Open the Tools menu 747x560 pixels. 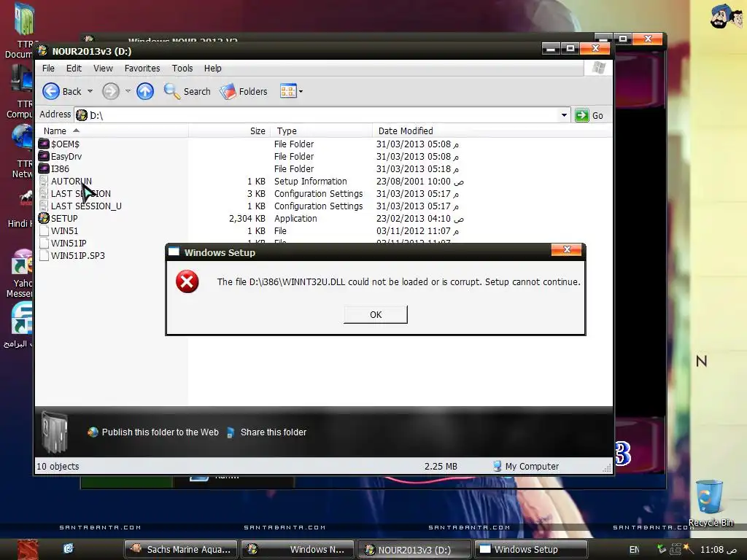(182, 68)
